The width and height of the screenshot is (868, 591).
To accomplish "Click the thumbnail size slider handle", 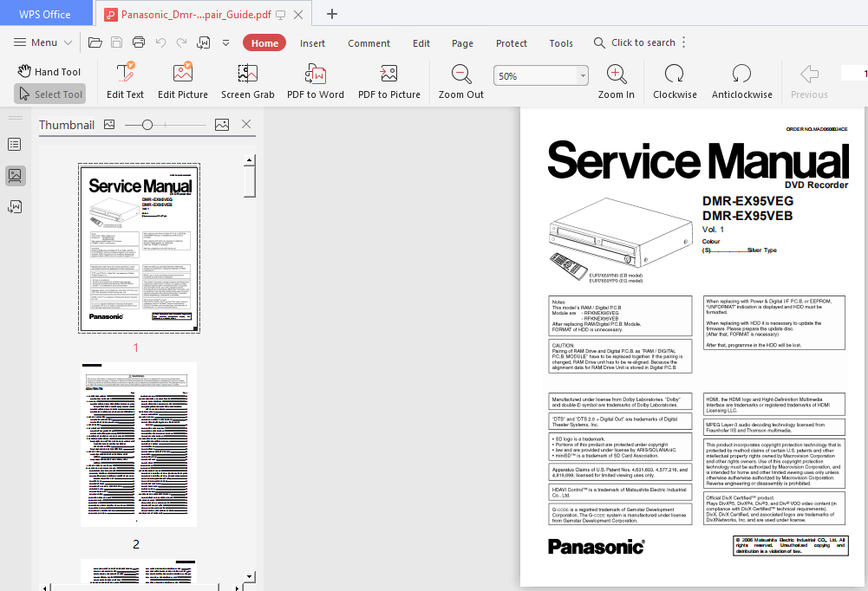I will (147, 125).
